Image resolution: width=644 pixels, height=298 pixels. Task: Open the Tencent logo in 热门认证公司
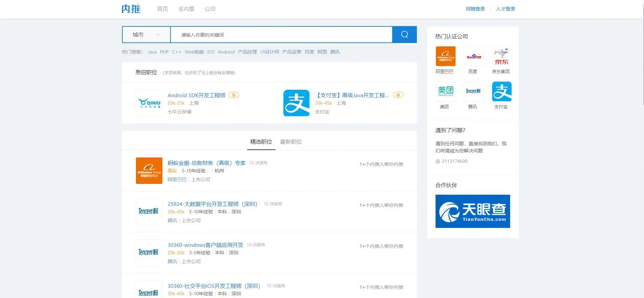[474, 91]
